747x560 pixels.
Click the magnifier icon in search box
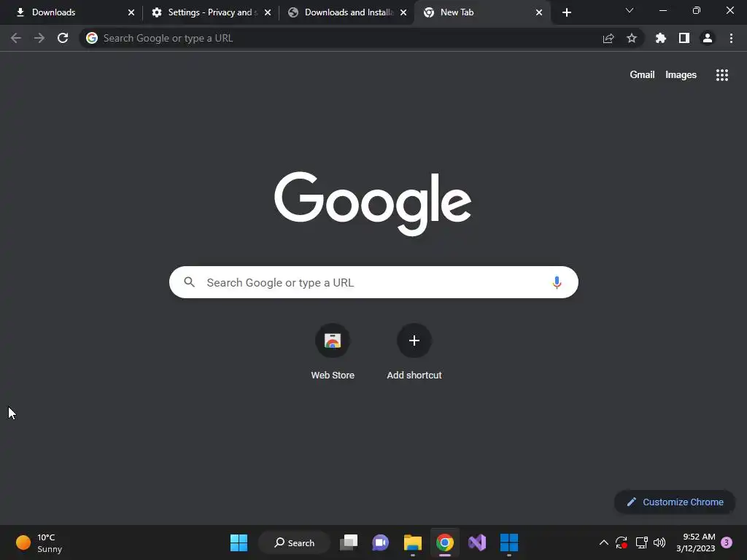pos(189,282)
